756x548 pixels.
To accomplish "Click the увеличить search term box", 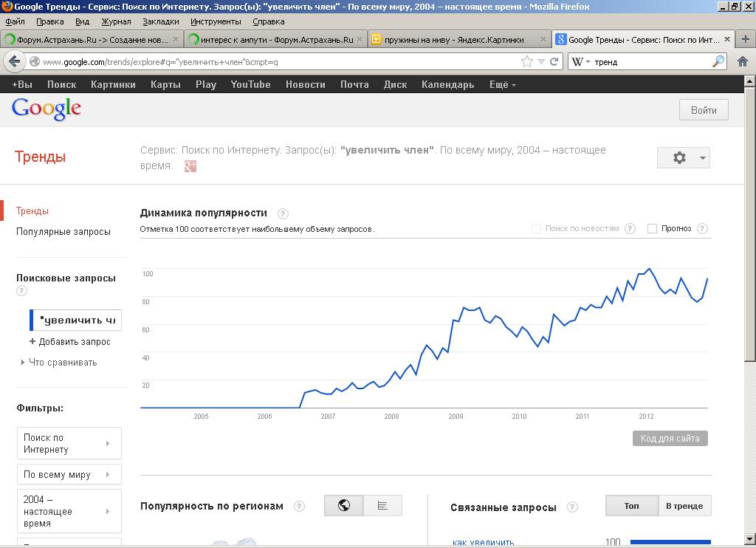I will 76,321.
